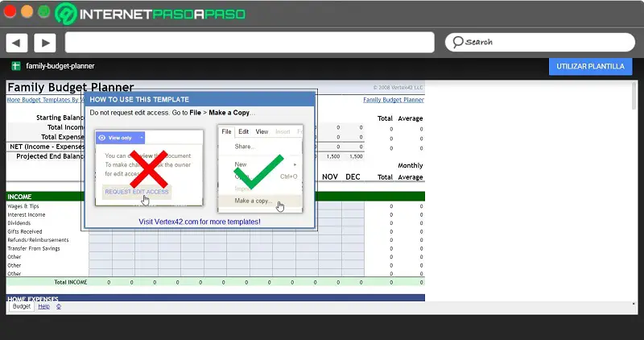Image resolution: width=644 pixels, height=340 pixels.
Task: Select the Wages & Tips row label
Action: tap(23, 206)
